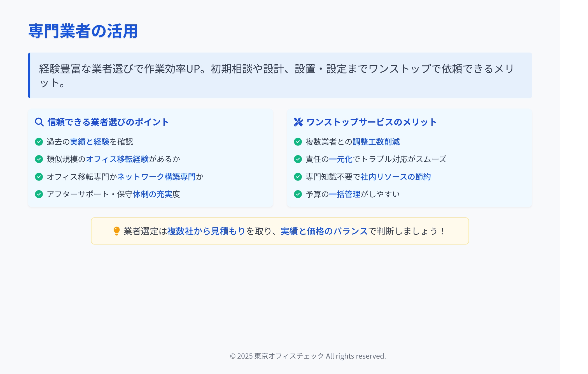The height and width of the screenshot is (374, 588).
Task: Click the green check beside アフターサポート・保守体制
Action: pyautogui.click(x=39, y=194)
